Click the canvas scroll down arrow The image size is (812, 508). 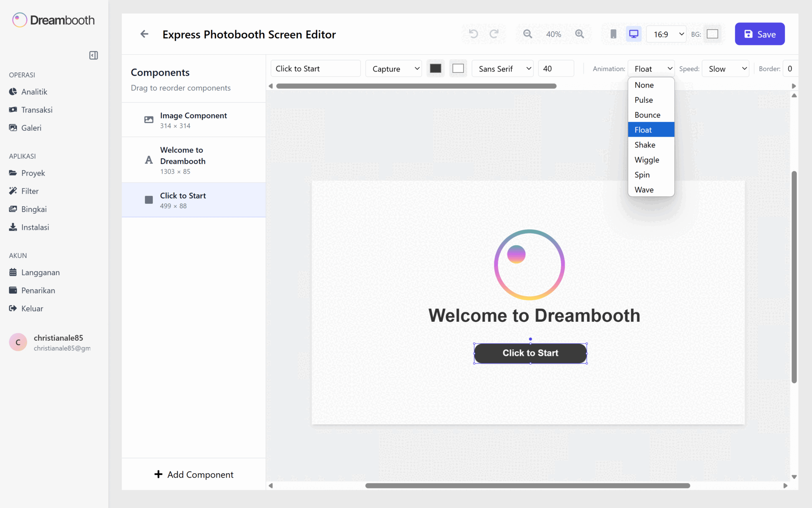(x=794, y=477)
